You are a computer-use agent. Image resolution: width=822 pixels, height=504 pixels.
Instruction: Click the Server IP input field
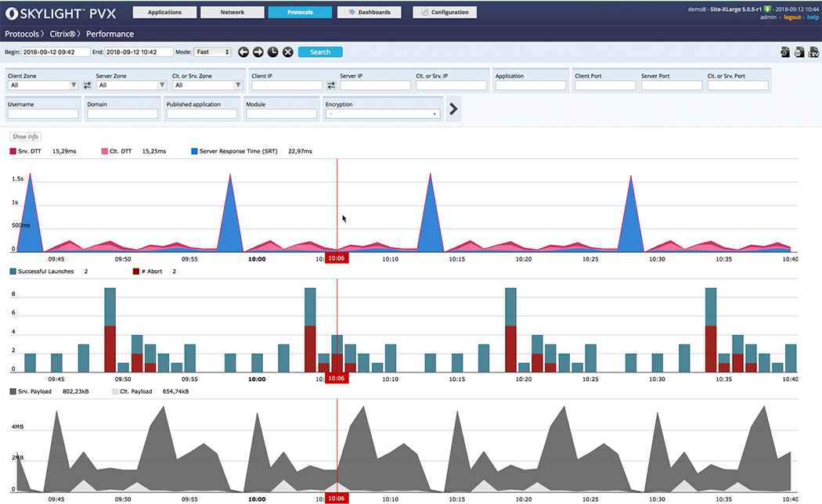tap(375, 85)
